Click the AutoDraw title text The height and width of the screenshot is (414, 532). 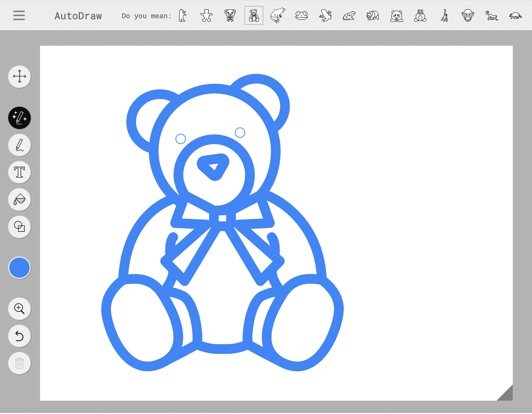click(78, 16)
